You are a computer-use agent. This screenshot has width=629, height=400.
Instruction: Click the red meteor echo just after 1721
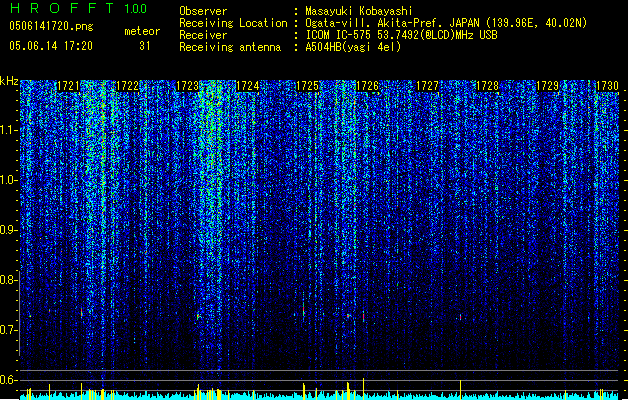click(x=81, y=312)
